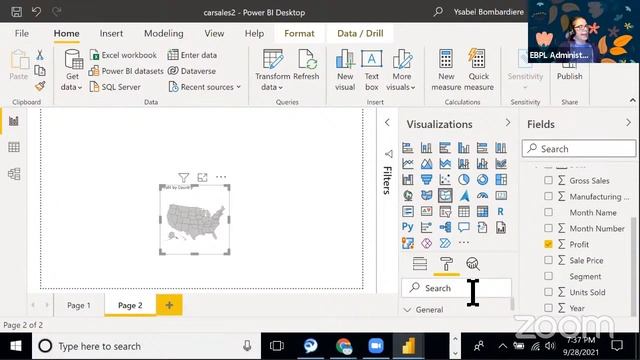
Task: Click the Cut scissors icon
Action: 40,55
